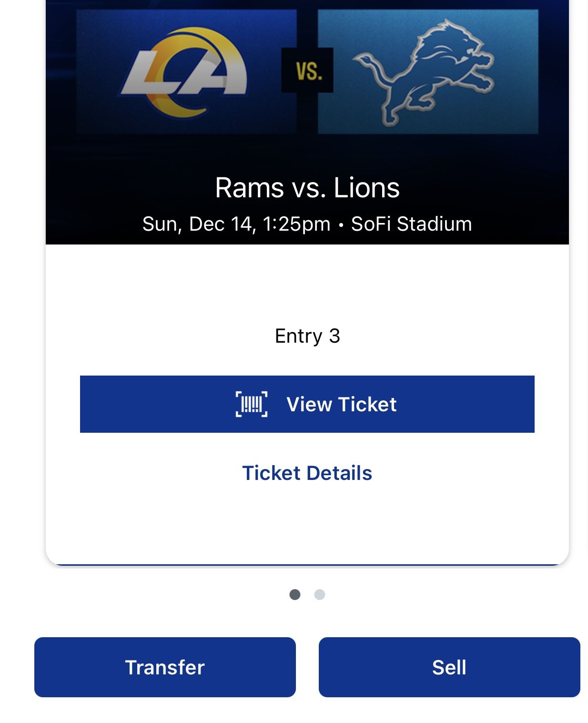Viewport: 588px width, 723px height.
Task: Select the first page indicator dot
Action: point(296,594)
